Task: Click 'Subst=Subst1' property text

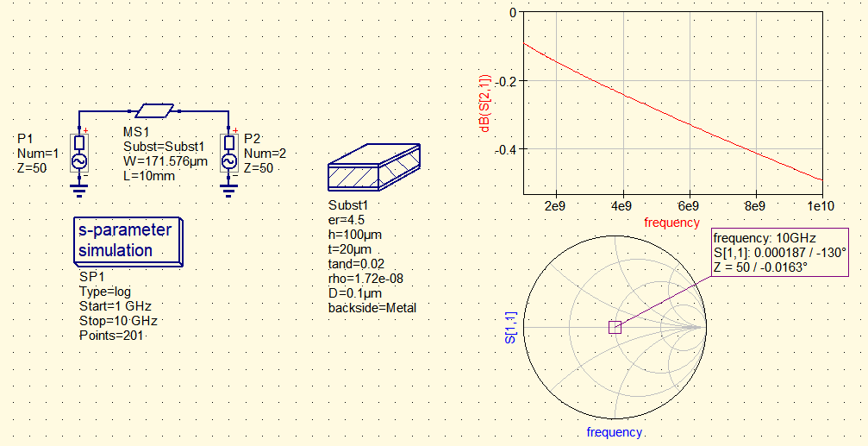Action: tap(164, 147)
